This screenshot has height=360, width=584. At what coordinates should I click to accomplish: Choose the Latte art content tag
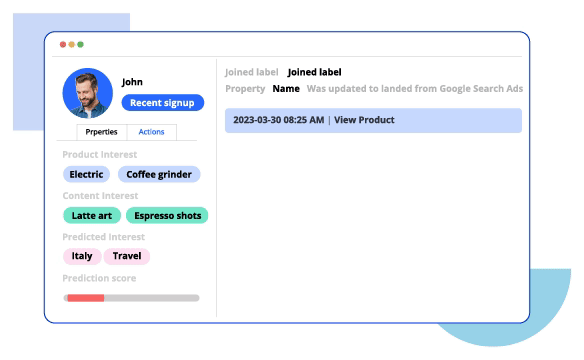pyautogui.click(x=92, y=216)
